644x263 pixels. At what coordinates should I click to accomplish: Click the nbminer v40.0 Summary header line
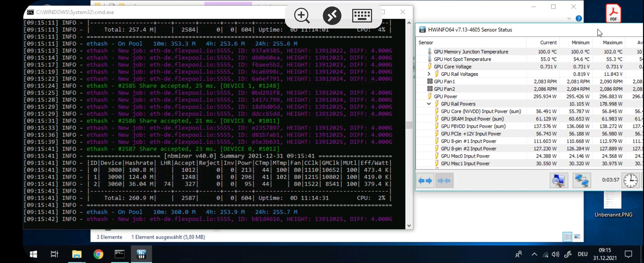208,156
